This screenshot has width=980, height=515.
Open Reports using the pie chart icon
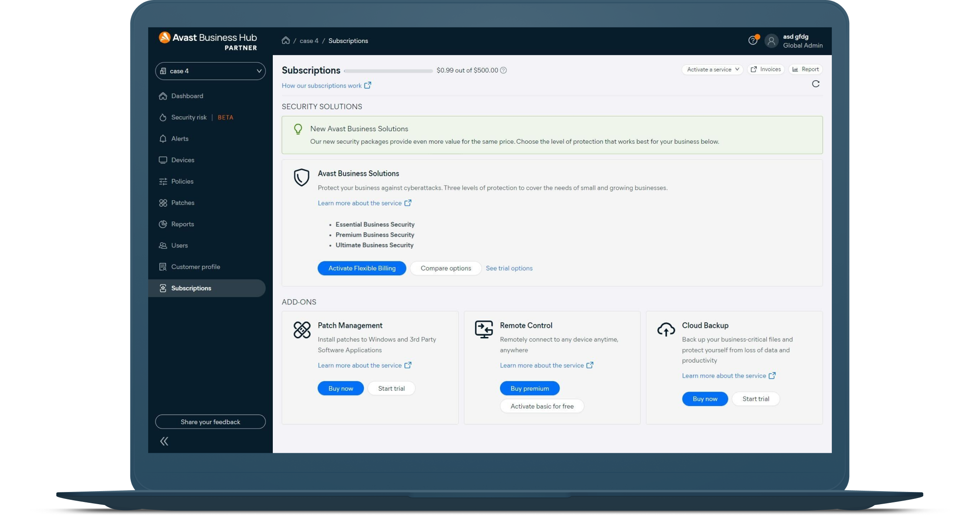click(x=163, y=224)
